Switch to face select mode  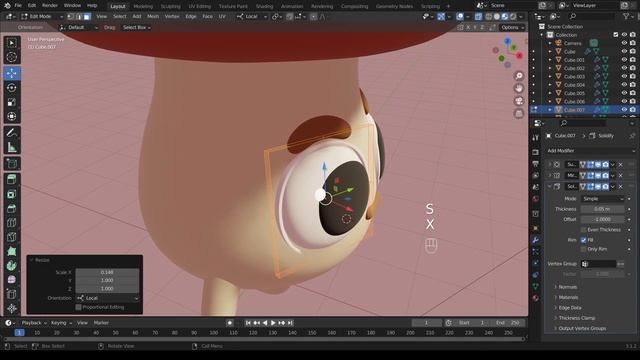[87, 17]
